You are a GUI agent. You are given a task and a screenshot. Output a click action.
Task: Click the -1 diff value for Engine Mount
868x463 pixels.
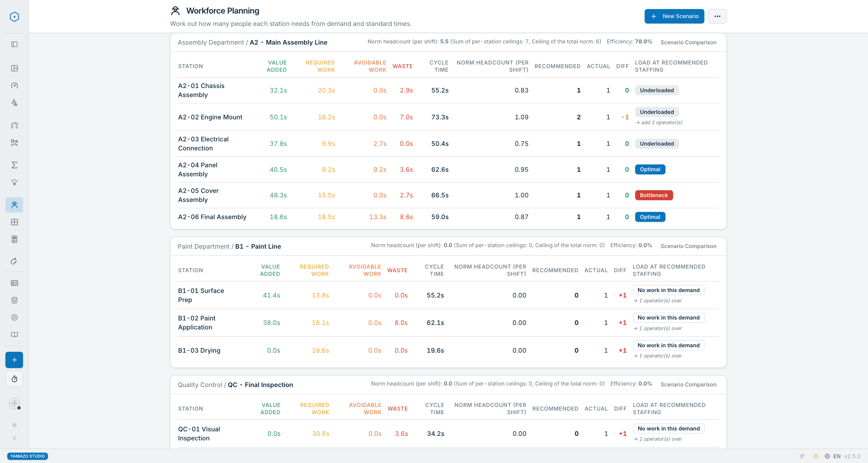point(625,117)
